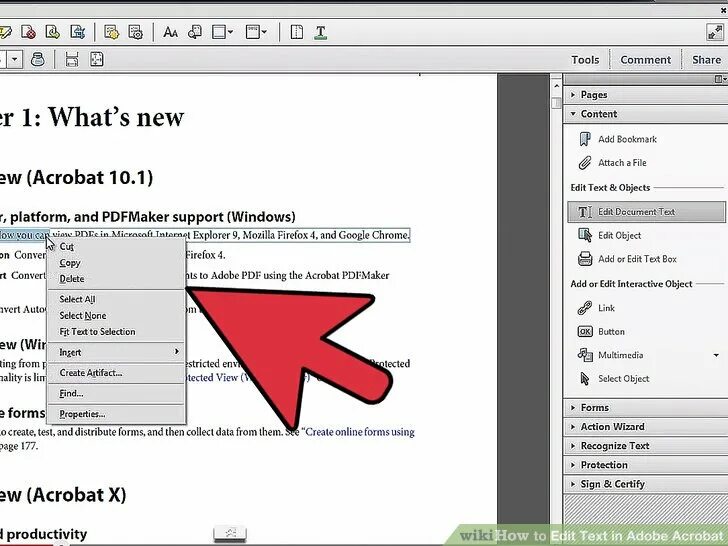
Task: Select Edit Document Text tool
Action: point(646,212)
